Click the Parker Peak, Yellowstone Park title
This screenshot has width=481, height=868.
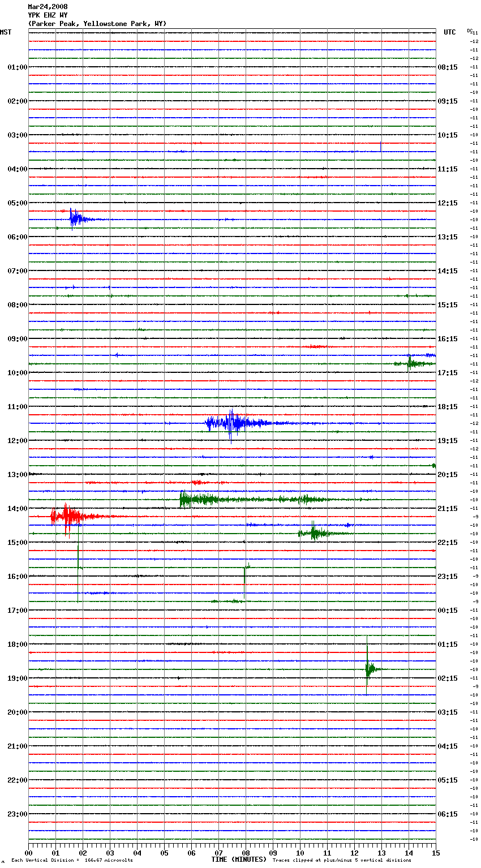pos(97,24)
